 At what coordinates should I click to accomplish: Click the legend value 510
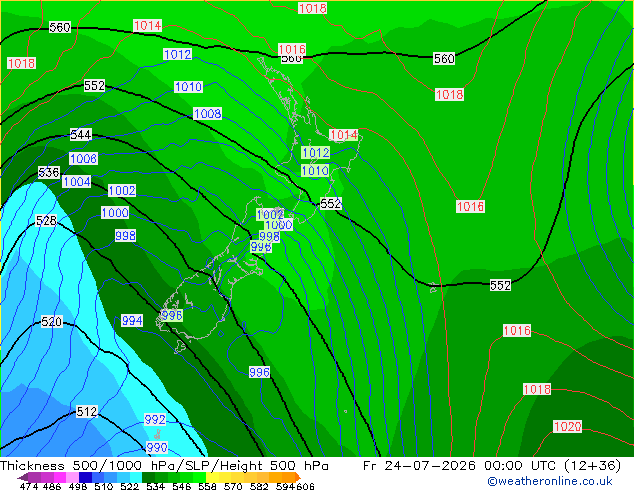tap(104, 486)
